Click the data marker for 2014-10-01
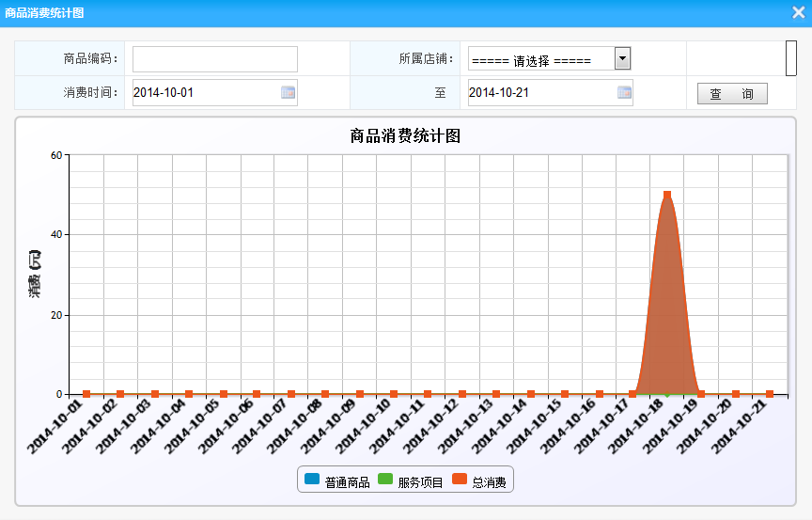The width and height of the screenshot is (812, 520). (x=86, y=394)
